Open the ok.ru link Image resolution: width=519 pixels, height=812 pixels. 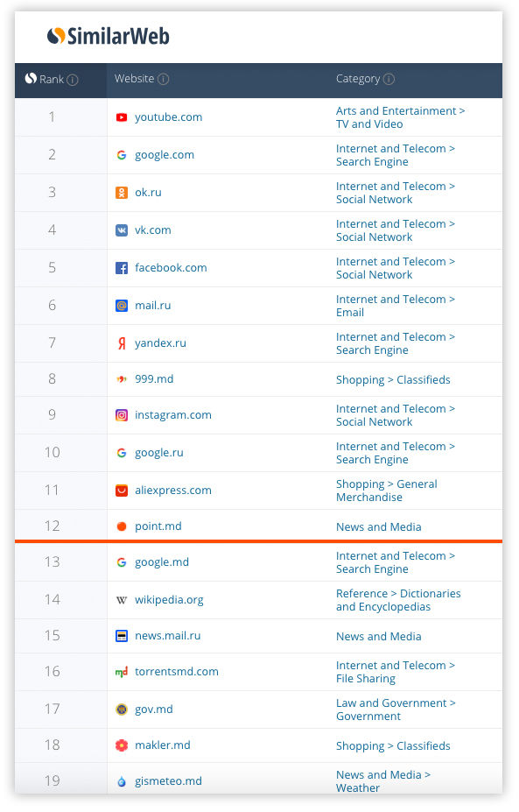149,193
